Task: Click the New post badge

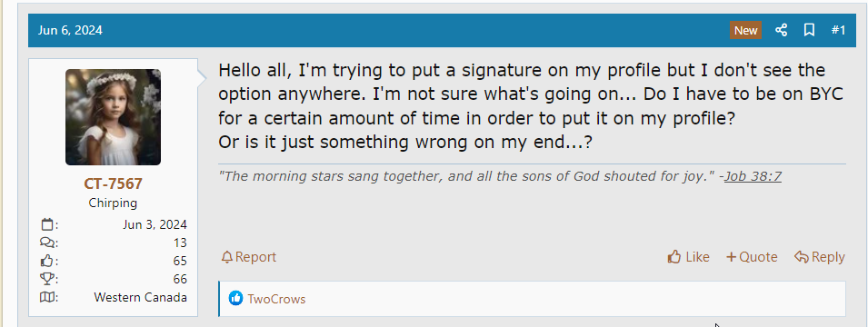Action: pyautogui.click(x=745, y=31)
